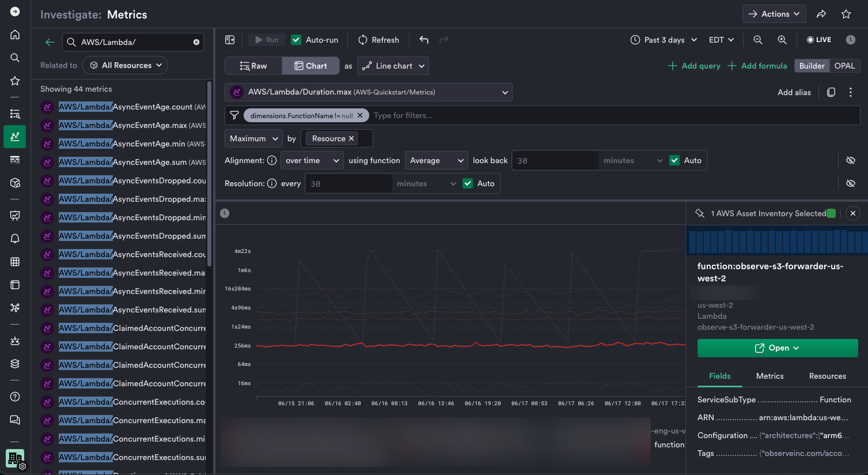Open Average function dropdown
The width and height of the screenshot is (868, 475).
pos(436,160)
